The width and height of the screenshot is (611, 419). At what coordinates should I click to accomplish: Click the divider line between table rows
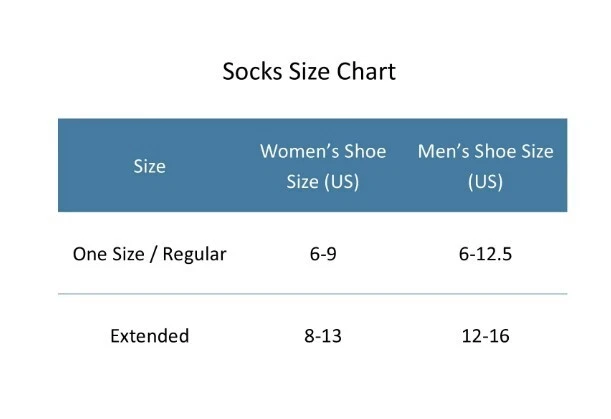[x=312, y=294]
